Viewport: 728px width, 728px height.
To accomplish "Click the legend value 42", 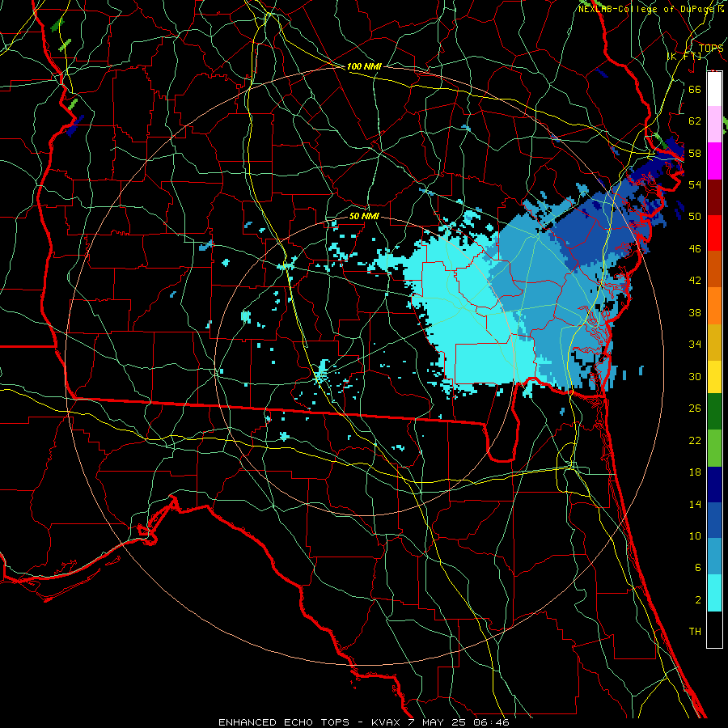I will [695, 281].
